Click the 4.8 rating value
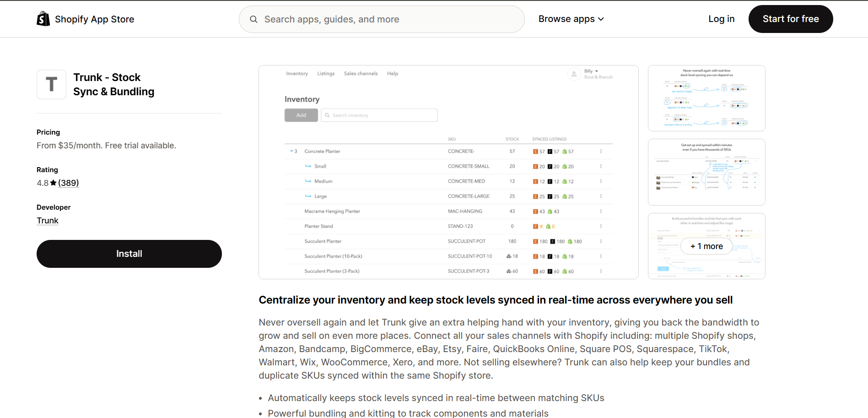 [43, 183]
